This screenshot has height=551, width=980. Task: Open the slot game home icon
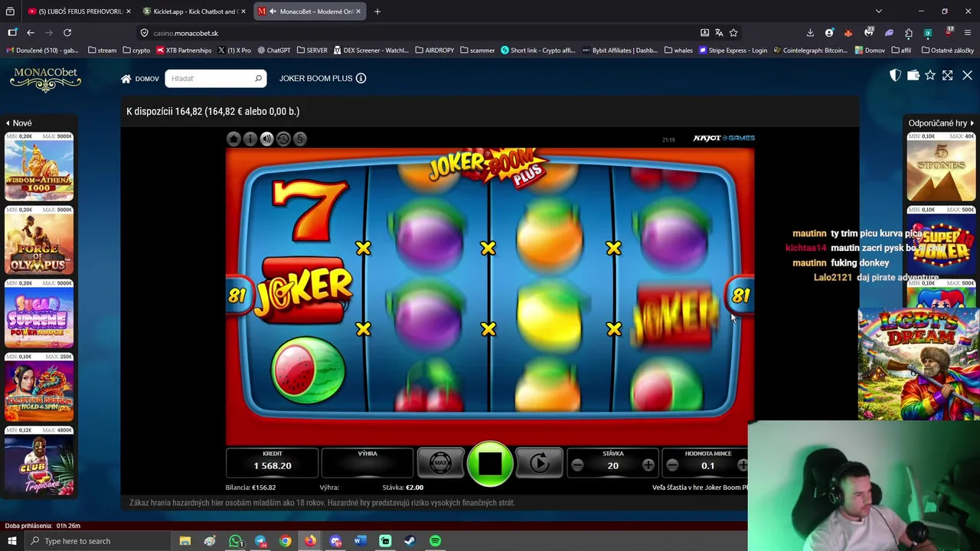point(234,139)
